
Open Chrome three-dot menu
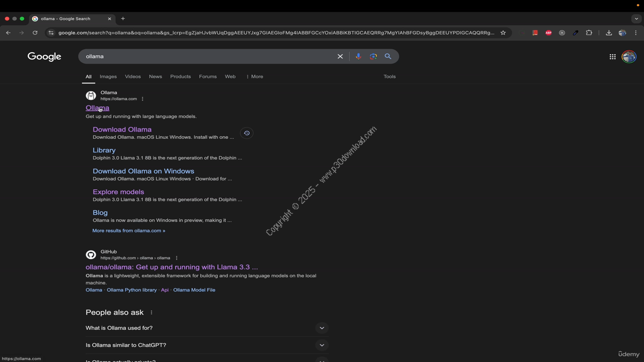point(636,33)
